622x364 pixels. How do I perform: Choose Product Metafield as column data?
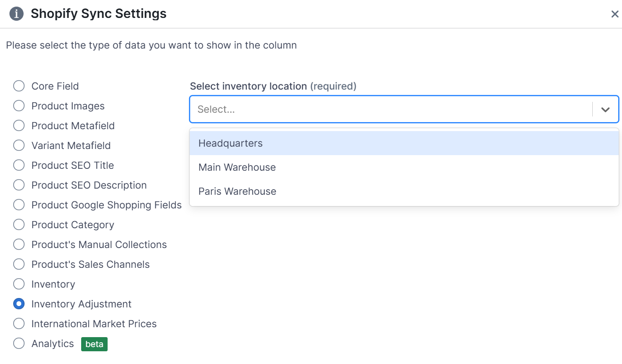(x=19, y=125)
